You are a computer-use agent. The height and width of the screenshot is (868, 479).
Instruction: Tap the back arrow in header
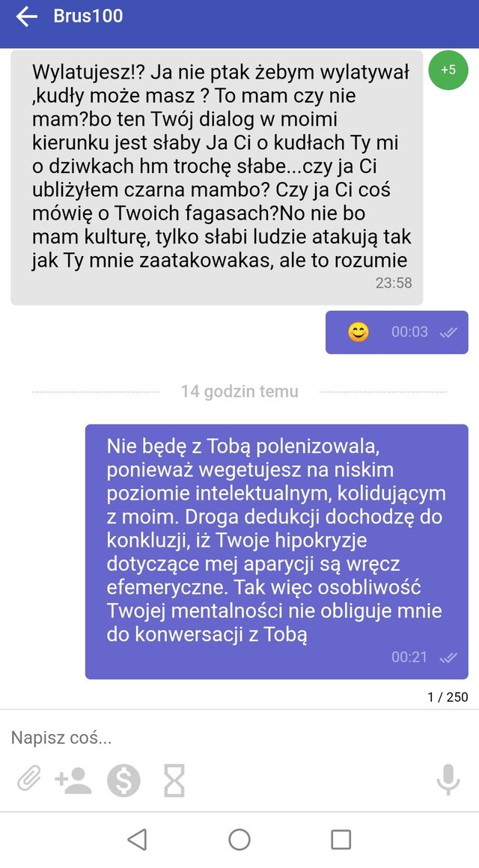tap(26, 17)
